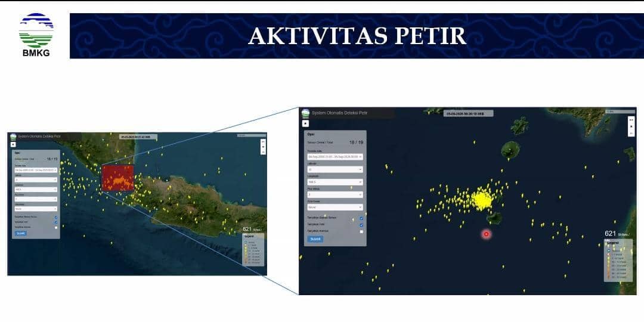Screen dimensions: 644x322
Task: Click the scale bar atop the enlarged map
Action: pyautogui.click(x=620, y=112)
